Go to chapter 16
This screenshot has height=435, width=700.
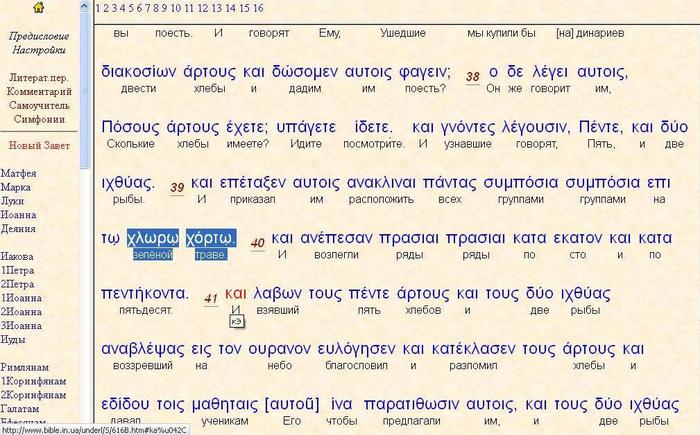pos(258,8)
